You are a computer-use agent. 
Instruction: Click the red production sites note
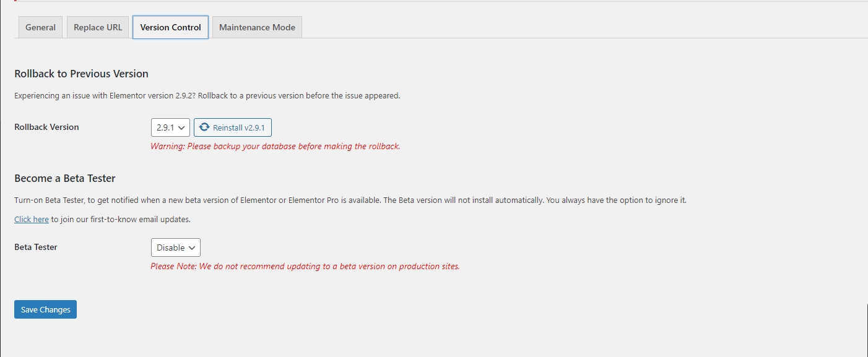(305, 267)
